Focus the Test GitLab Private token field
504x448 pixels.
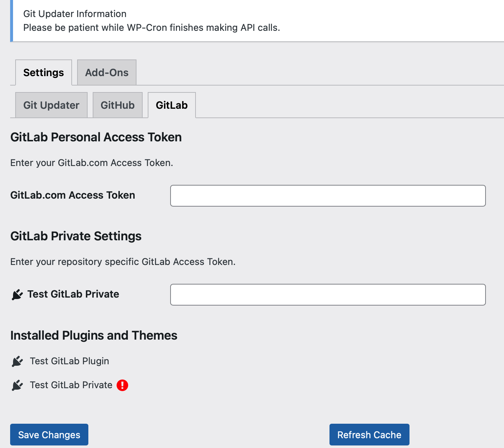328,295
